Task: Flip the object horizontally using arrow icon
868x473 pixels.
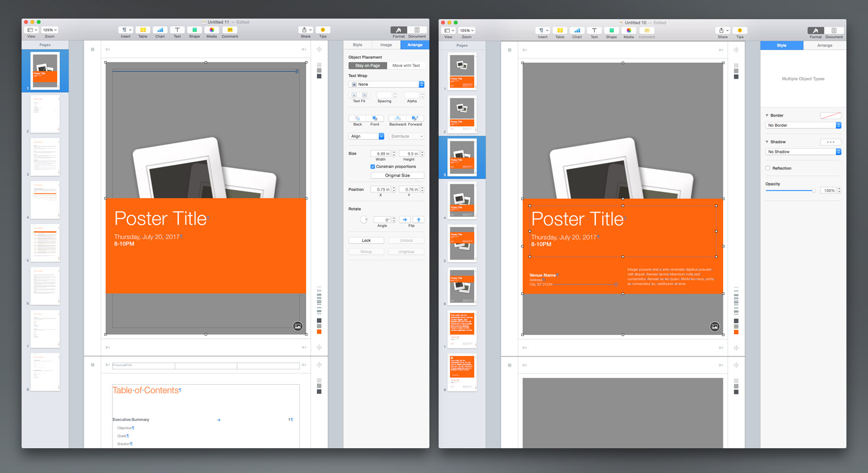Action: (405, 220)
